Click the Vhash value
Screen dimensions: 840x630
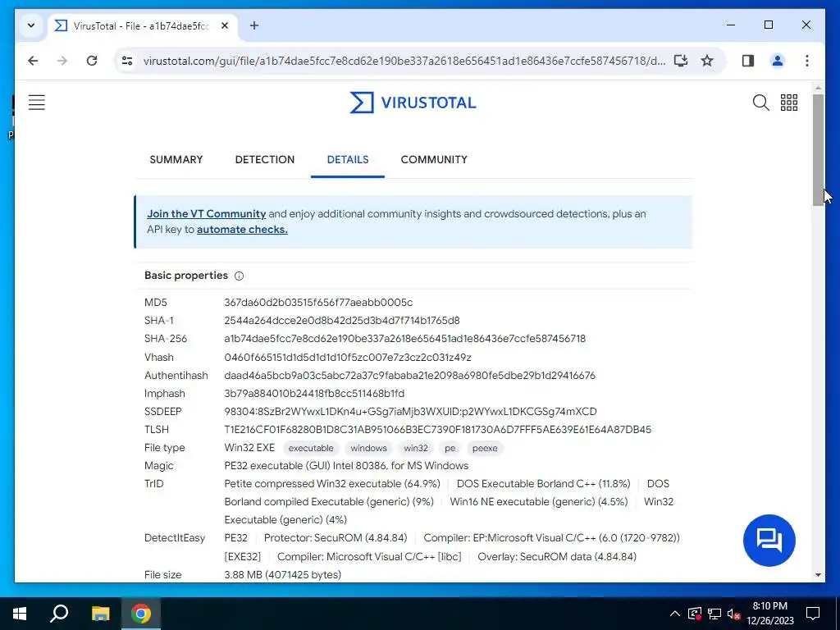pyautogui.click(x=348, y=358)
